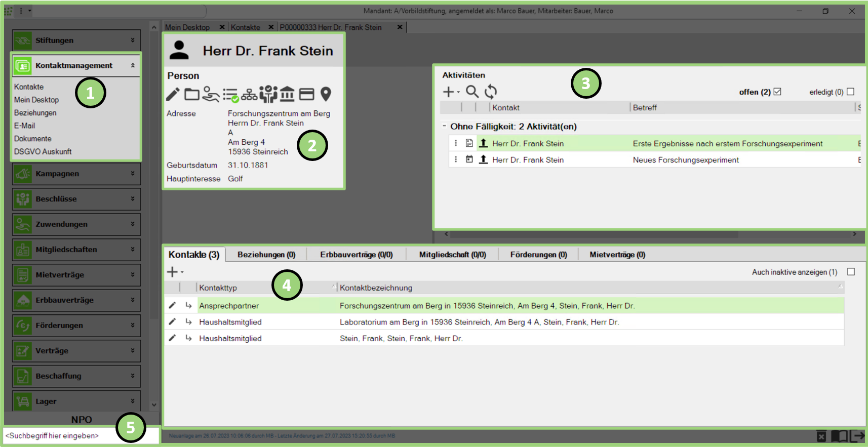868x447 pixels.
Task: Click the map pin location icon
Action: pos(326,94)
